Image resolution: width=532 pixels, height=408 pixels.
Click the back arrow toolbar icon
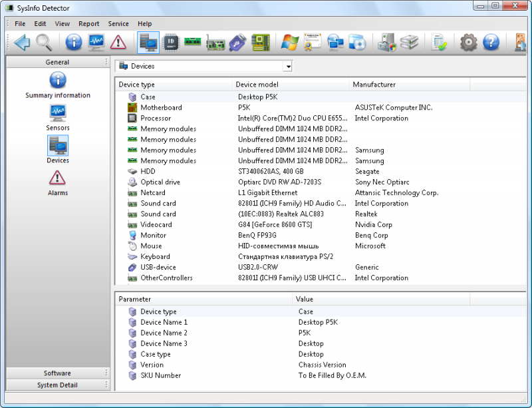point(22,43)
